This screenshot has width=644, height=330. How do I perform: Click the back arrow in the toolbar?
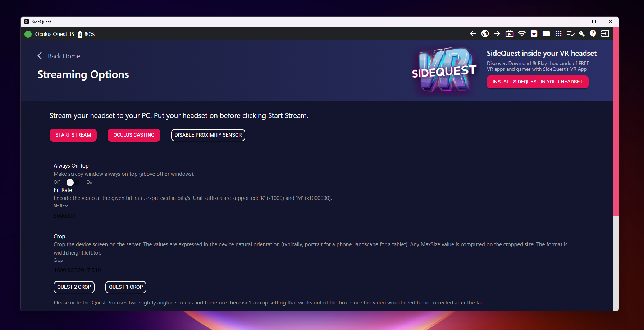473,33
